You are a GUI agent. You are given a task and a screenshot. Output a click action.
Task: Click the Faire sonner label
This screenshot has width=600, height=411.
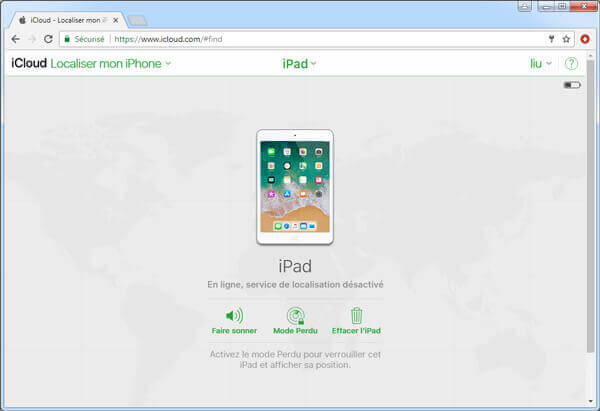[x=234, y=331]
